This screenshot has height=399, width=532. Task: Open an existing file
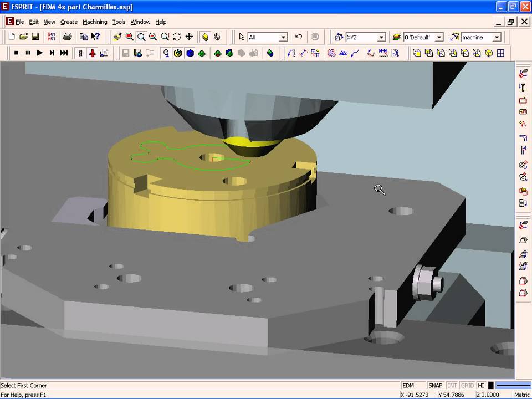(23, 37)
